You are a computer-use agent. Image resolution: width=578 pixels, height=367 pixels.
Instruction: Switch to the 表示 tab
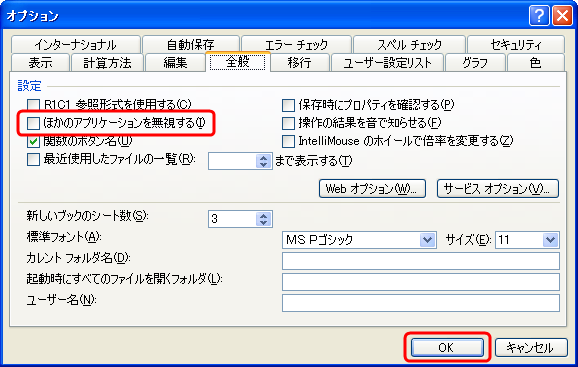point(41,62)
